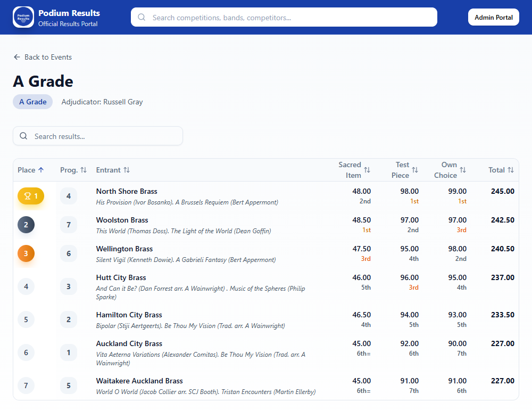The image size is (532, 410).
Task: Click the Silent Vigil repertoire line
Action: 186,259
